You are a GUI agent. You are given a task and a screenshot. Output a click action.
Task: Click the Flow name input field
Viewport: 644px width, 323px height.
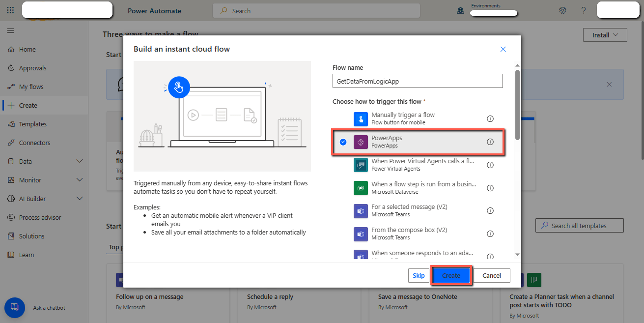pos(418,81)
